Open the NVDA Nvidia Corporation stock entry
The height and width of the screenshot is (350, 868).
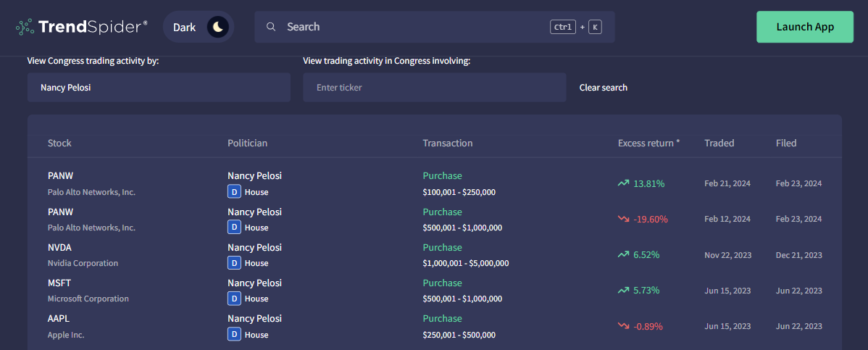pos(59,247)
